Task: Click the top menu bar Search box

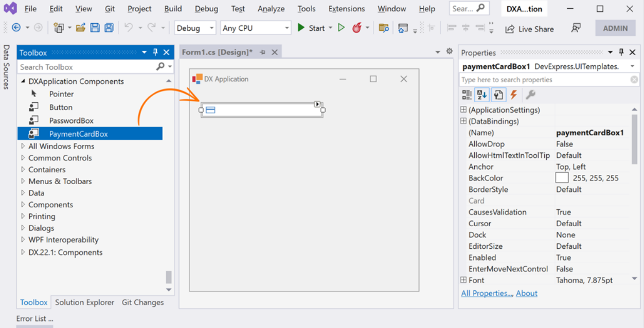Action: [469, 8]
